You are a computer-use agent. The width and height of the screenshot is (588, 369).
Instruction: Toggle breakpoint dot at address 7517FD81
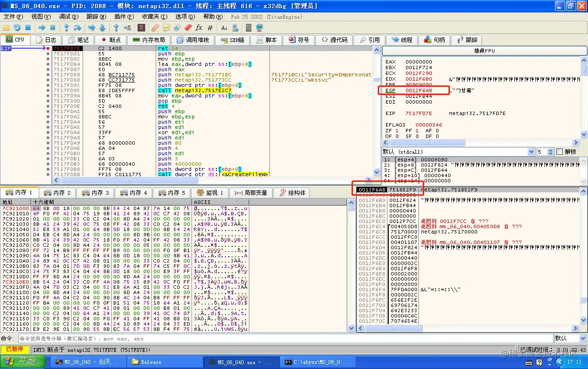point(48,54)
